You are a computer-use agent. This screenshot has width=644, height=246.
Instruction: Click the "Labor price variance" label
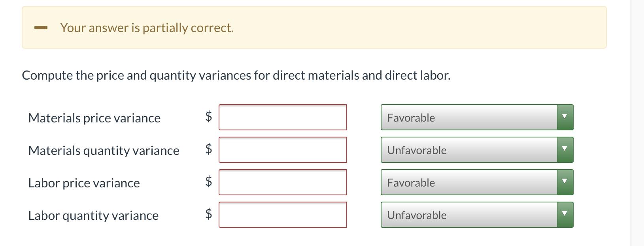click(x=84, y=183)
